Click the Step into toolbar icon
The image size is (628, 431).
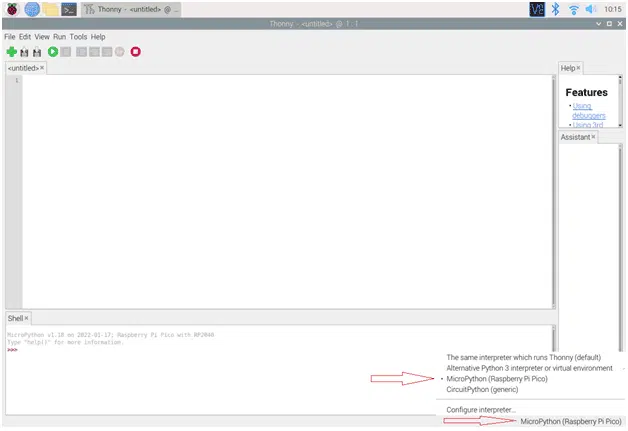(x=95, y=52)
